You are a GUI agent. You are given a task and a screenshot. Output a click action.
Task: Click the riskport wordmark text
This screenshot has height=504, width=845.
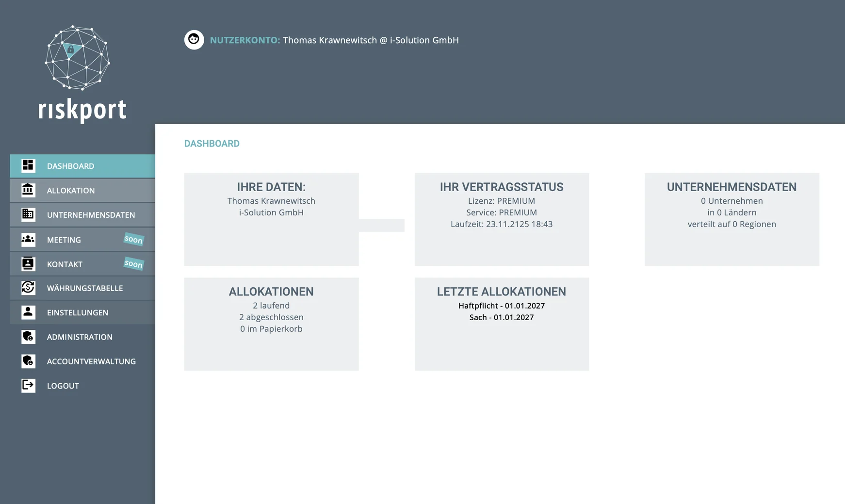tap(82, 110)
